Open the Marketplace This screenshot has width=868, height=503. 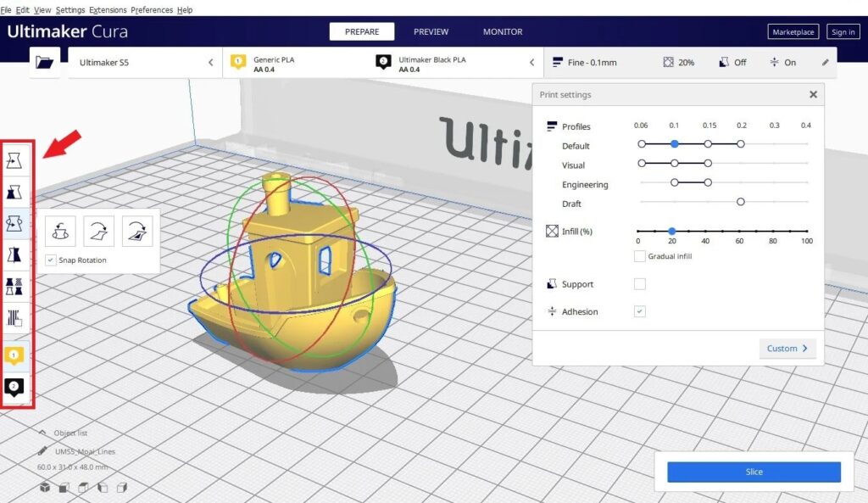(793, 31)
